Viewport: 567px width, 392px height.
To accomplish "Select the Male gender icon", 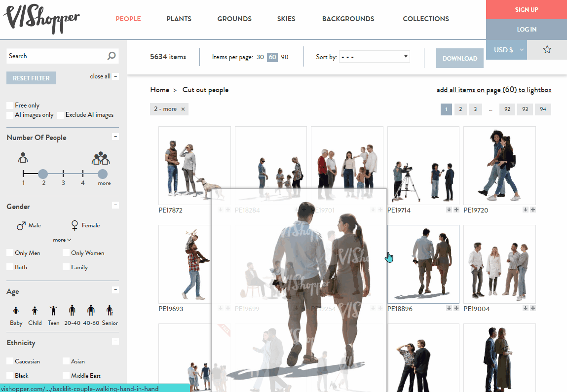I will pyautogui.click(x=21, y=225).
